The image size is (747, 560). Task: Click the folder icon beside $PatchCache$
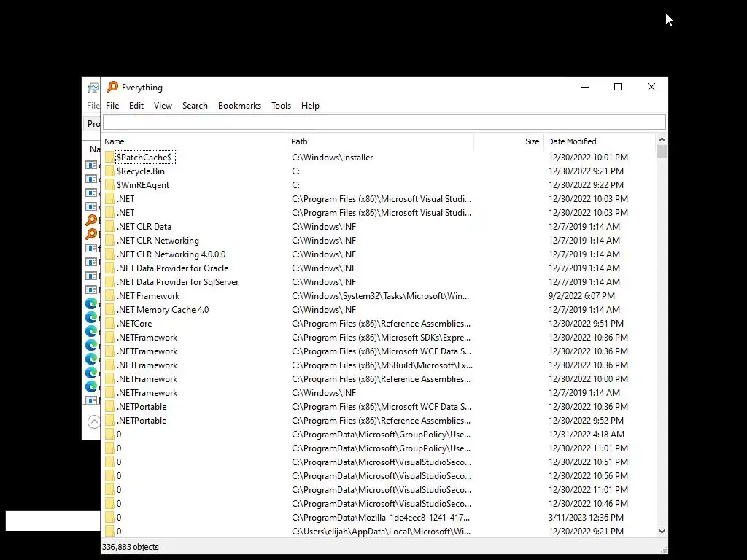(x=109, y=157)
